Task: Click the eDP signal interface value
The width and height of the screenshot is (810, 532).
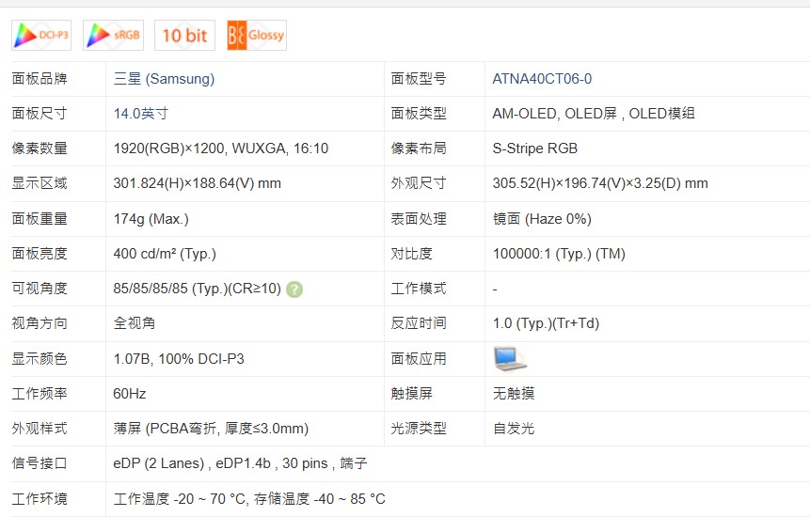Action: click(x=240, y=463)
